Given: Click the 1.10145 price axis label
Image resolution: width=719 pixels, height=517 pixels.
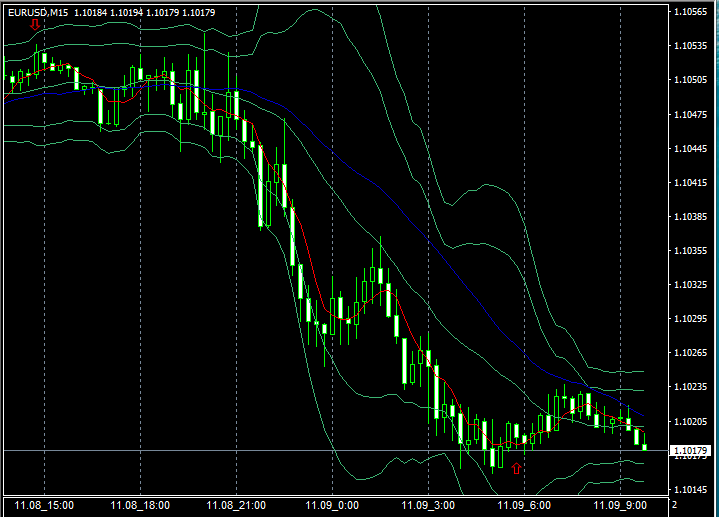Looking at the screenshot, I should [x=691, y=489].
